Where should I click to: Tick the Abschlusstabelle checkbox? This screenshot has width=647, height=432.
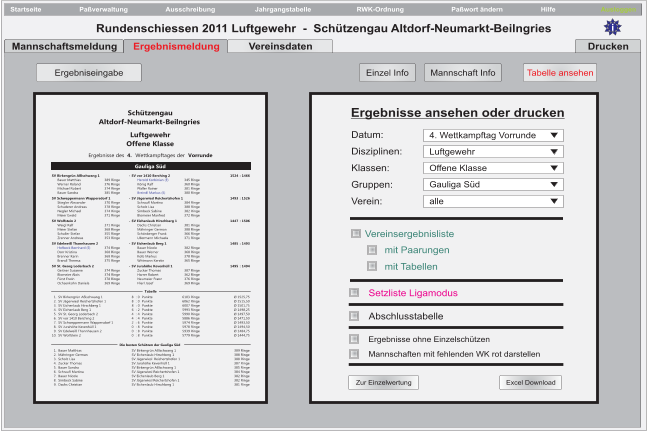354,316
